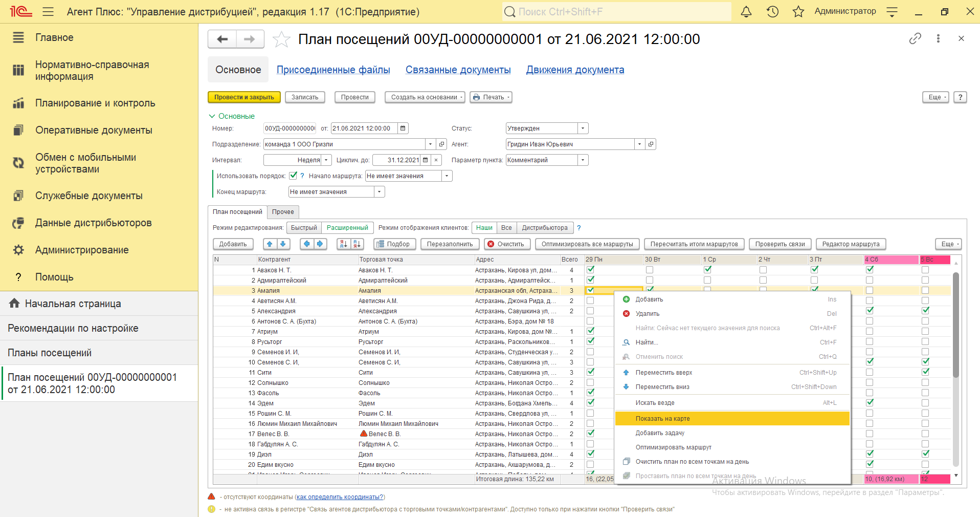This screenshot has height=517, width=980.
Task: Click question mark next to Дистрибьютора
Action: [x=579, y=228]
